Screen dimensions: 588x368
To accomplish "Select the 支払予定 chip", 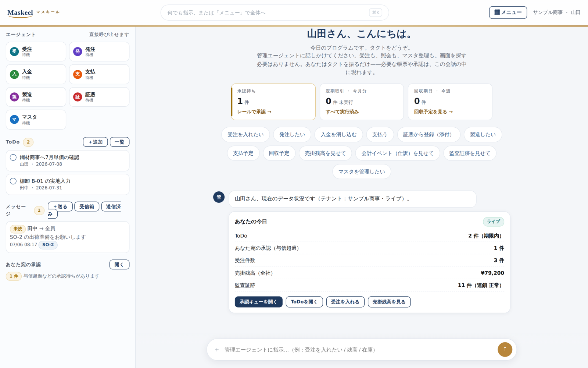I will point(243,153).
